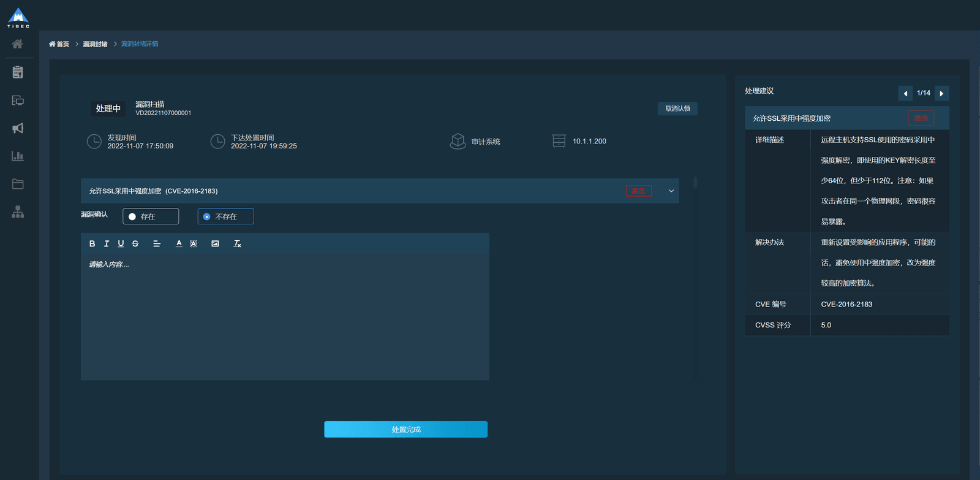
Task: Click the IP address 10.1.1.200
Action: tap(589, 141)
